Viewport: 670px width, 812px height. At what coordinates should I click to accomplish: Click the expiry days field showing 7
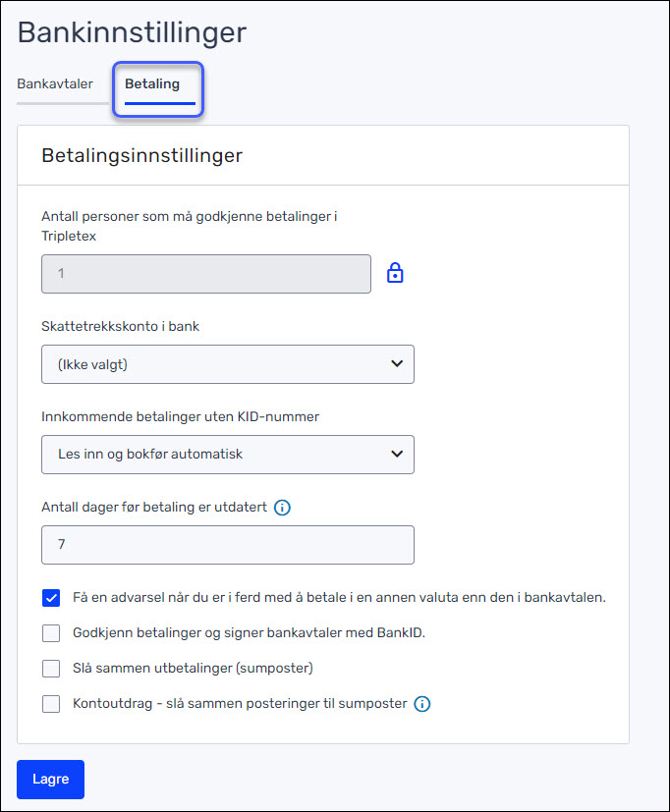click(227, 545)
